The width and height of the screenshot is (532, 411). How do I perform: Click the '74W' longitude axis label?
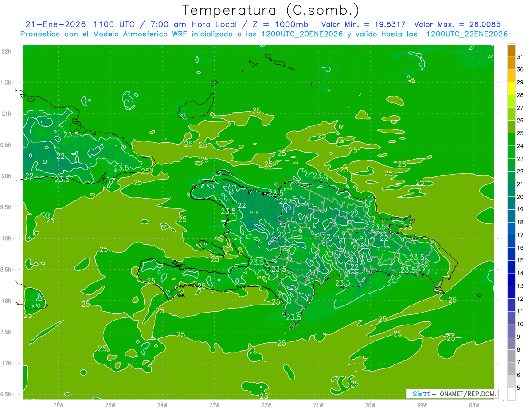(162, 405)
